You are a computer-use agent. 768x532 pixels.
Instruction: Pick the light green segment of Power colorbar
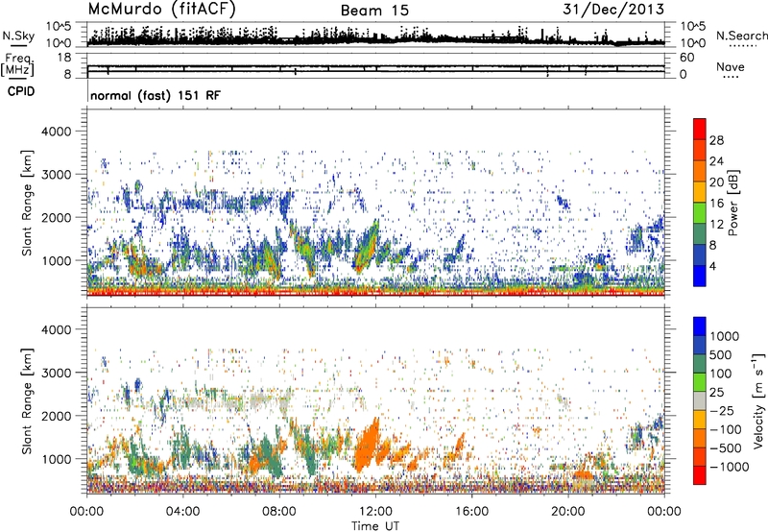coord(700,213)
